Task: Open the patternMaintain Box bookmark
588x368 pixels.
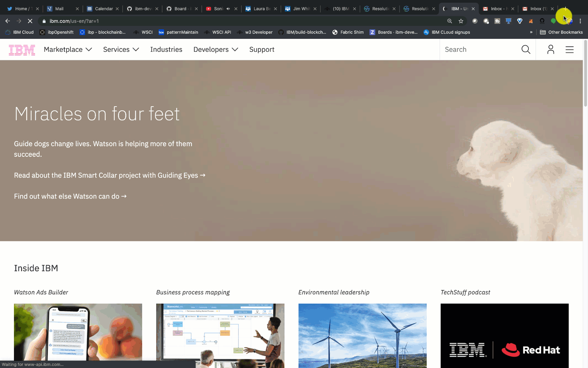Action: coord(178,32)
